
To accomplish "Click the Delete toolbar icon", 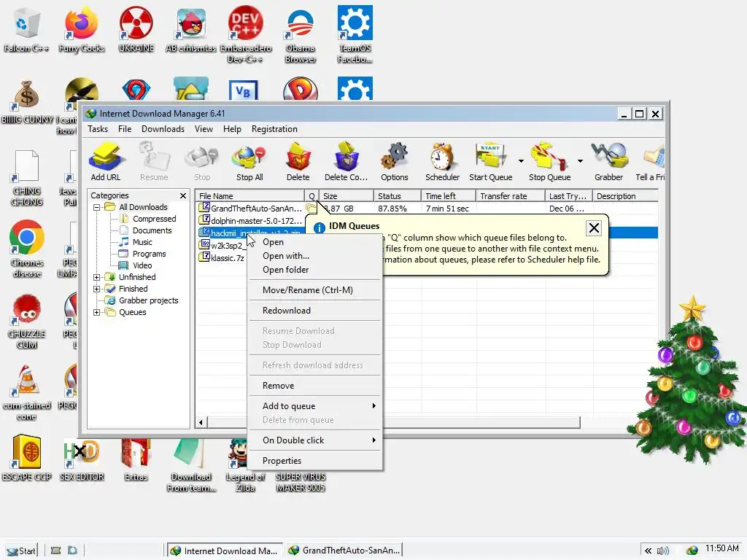I will tap(298, 162).
